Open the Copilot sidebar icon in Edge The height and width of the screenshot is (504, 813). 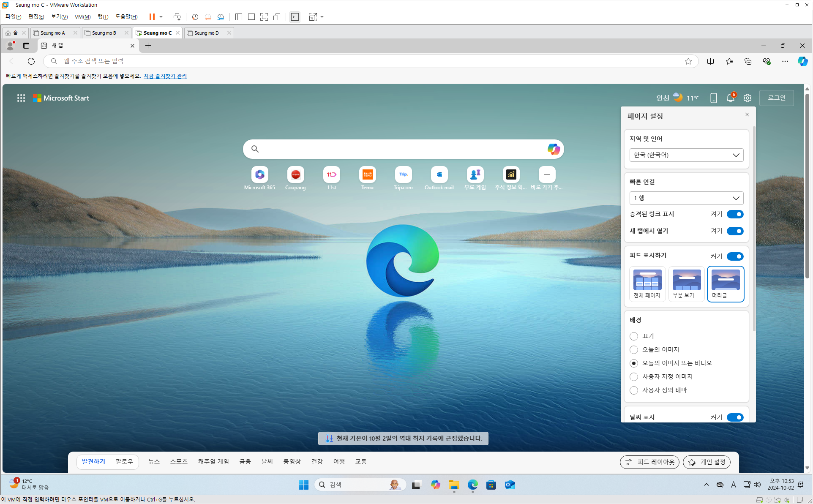(x=802, y=61)
